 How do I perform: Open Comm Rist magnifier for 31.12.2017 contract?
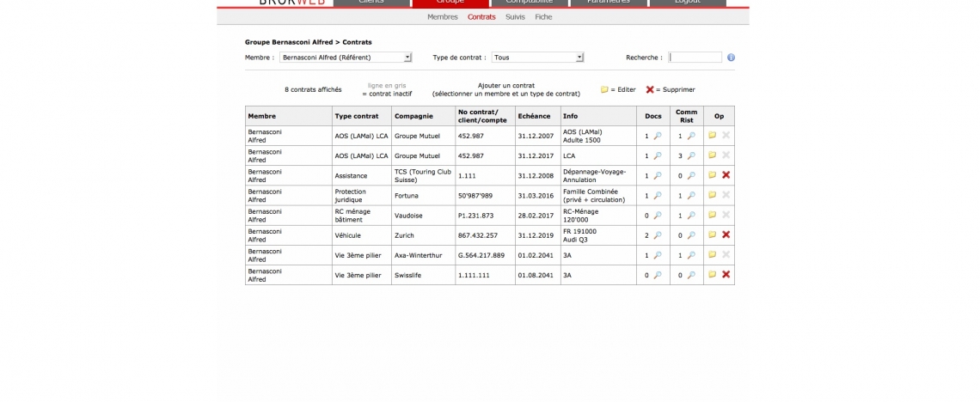pyautogui.click(x=690, y=155)
